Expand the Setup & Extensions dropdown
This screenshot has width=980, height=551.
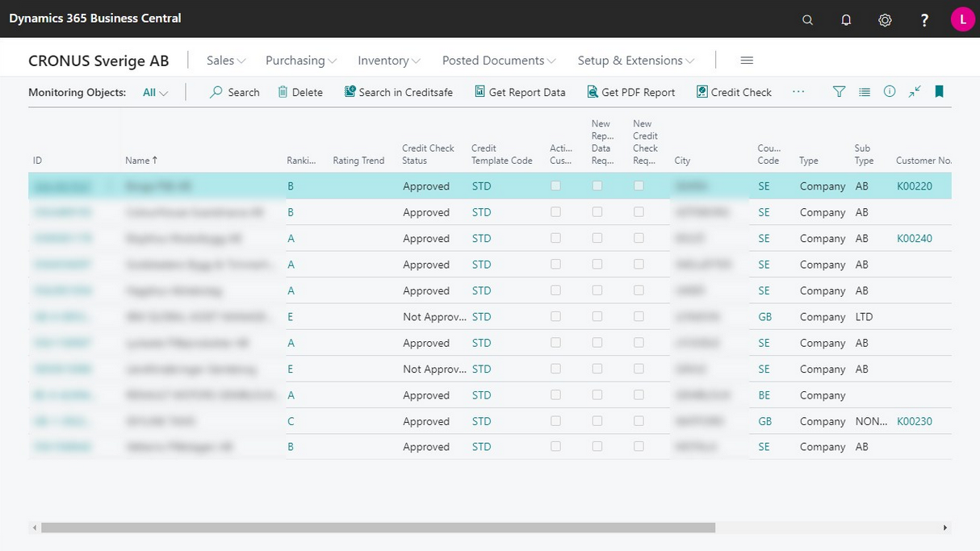(635, 61)
